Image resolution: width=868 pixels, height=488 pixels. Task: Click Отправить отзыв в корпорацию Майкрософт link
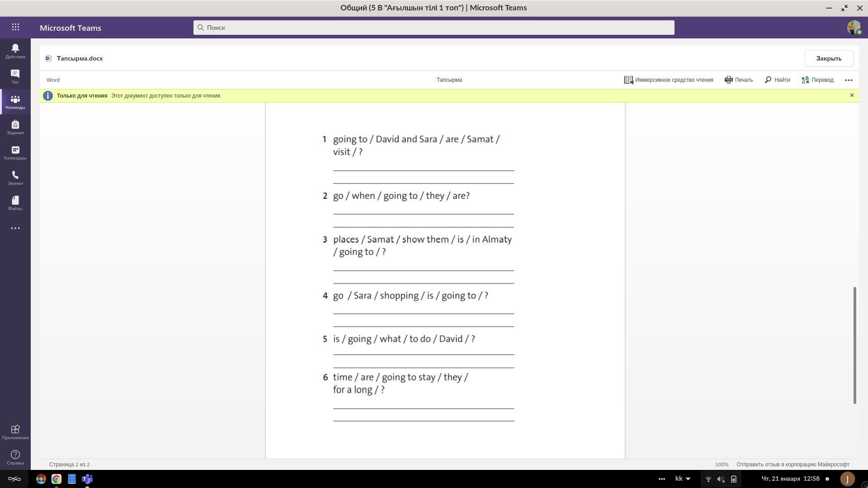[793, 464]
